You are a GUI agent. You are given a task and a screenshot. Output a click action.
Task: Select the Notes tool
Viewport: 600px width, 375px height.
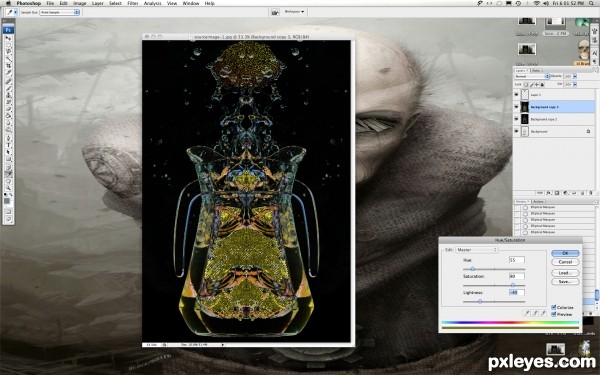pos(8,168)
